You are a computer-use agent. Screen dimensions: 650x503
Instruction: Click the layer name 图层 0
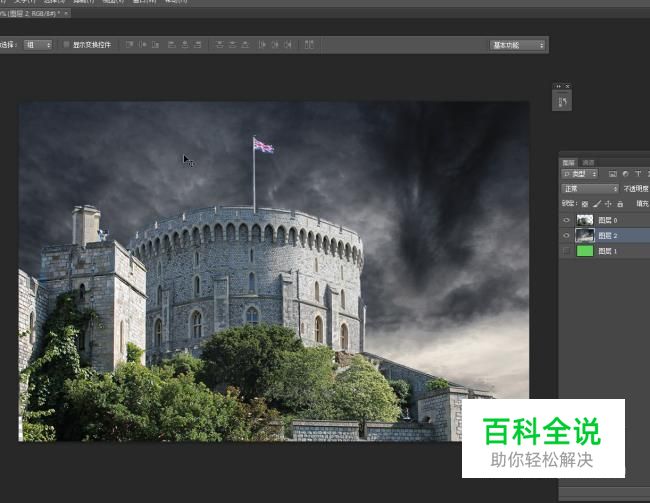coord(608,220)
